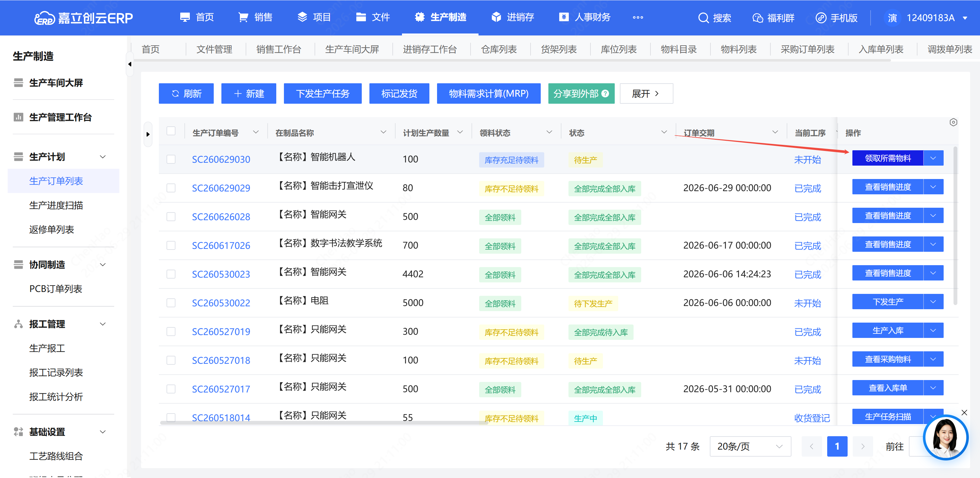Viewport: 980px width, 478px height.
Task: Click the 嘉立创云ERP logo
Action: [83, 18]
